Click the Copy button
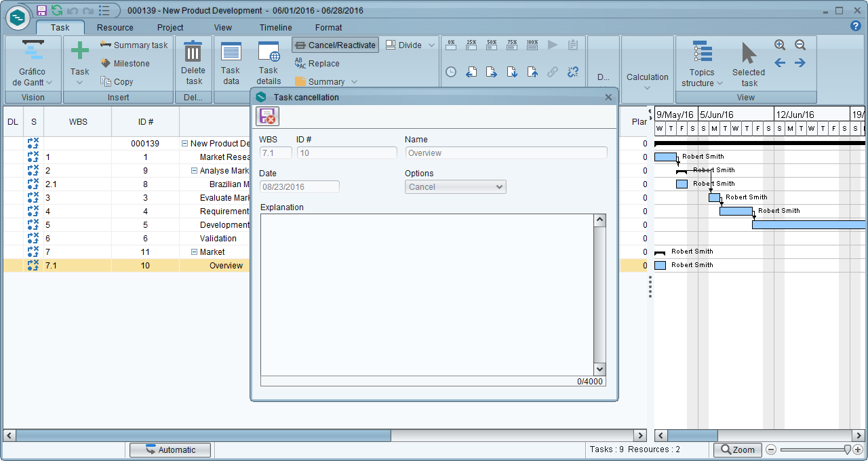This screenshot has width=868, height=461. tap(117, 81)
